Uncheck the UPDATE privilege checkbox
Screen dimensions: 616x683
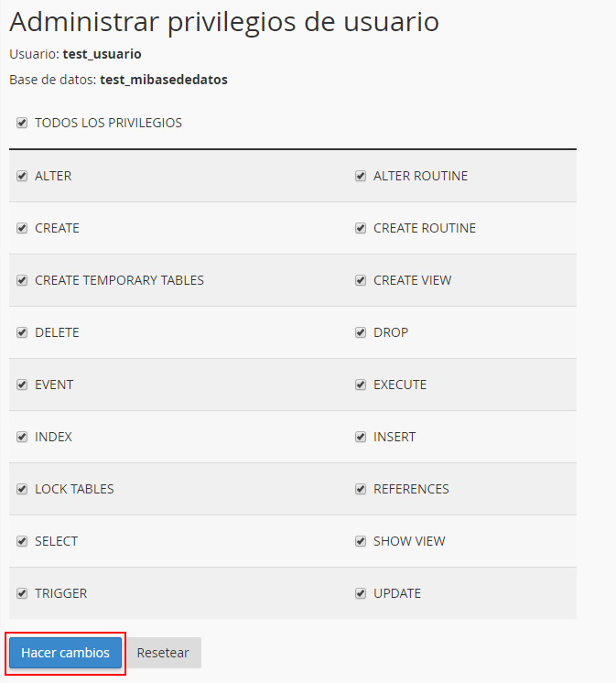361,593
